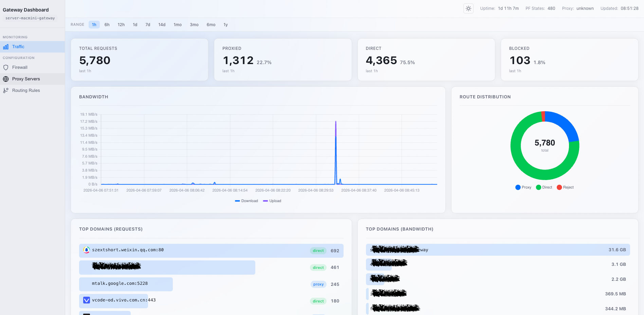Viewport: 644px width, 315px height.
Task: Click the red Reject legend swatch
Action: click(559, 188)
